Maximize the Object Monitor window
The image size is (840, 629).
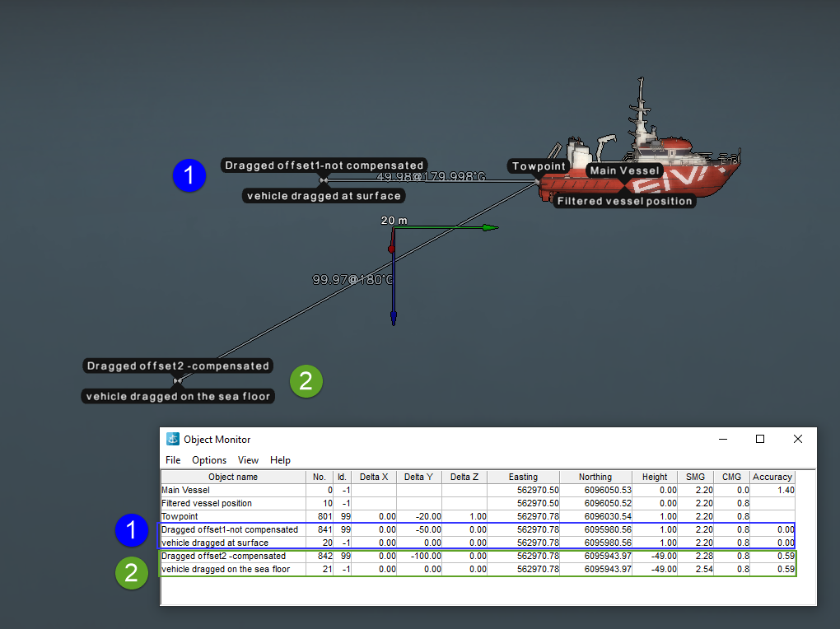click(759, 439)
